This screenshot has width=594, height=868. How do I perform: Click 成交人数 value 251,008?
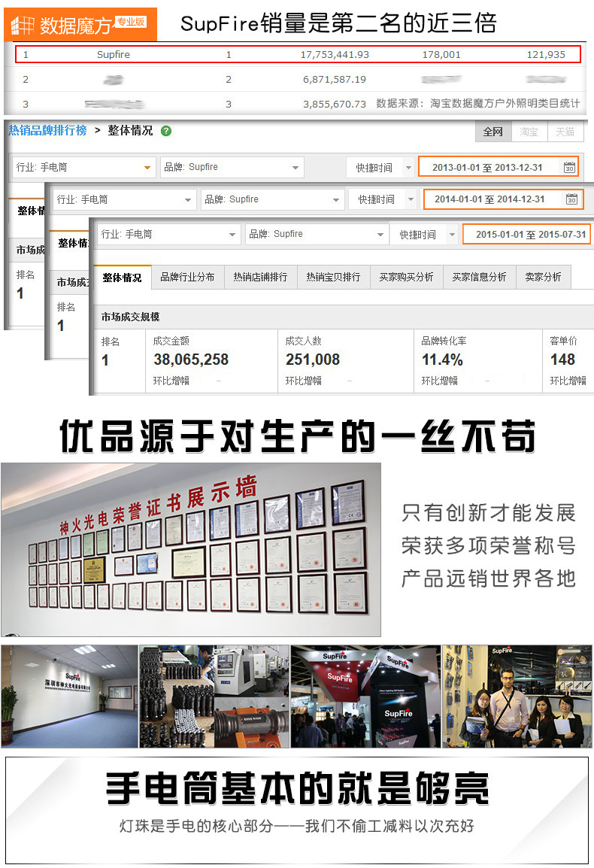click(313, 360)
